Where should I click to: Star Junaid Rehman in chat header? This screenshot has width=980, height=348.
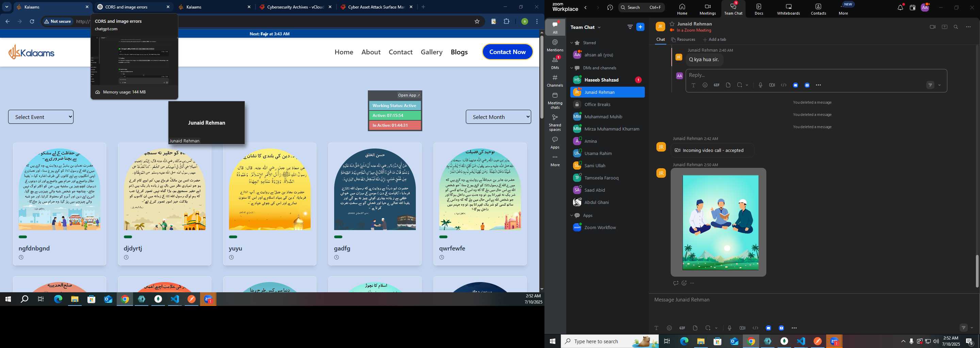point(672,24)
